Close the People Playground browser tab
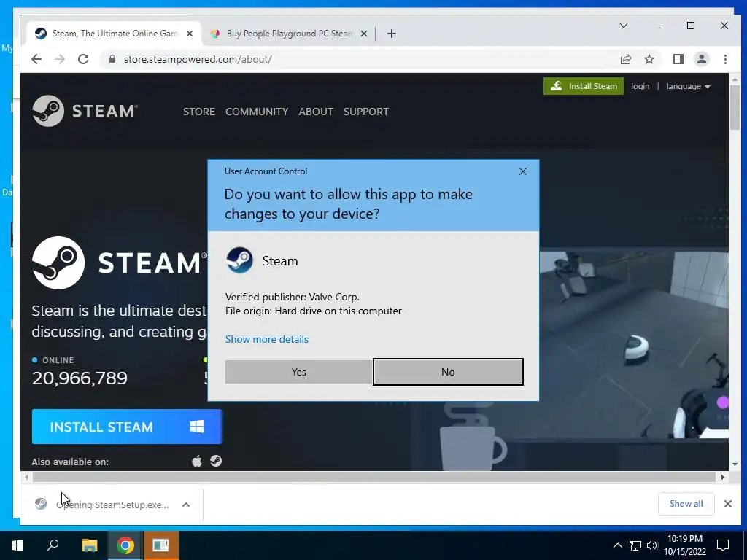This screenshot has width=747, height=560. coord(364,34)
